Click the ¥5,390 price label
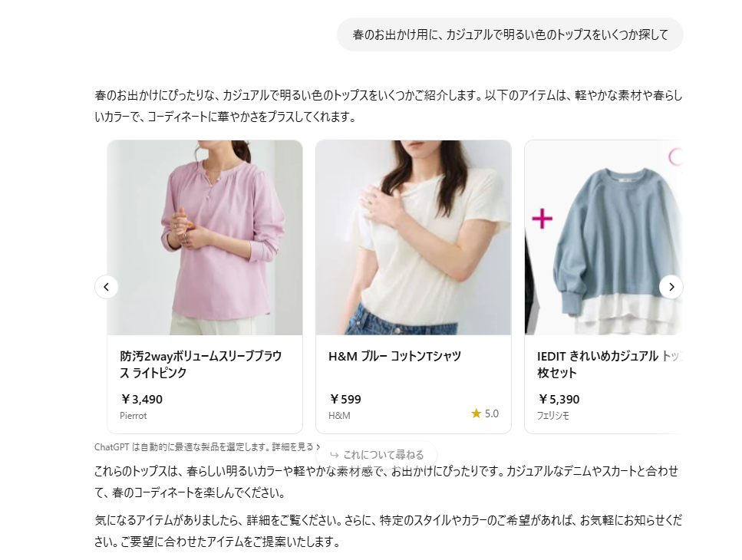The image size is (742, 560). [x=559, y=399]
